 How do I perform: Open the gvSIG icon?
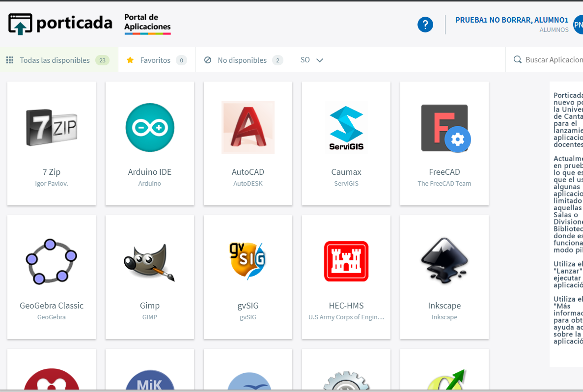pyautogui.click(x=248, y=261)
